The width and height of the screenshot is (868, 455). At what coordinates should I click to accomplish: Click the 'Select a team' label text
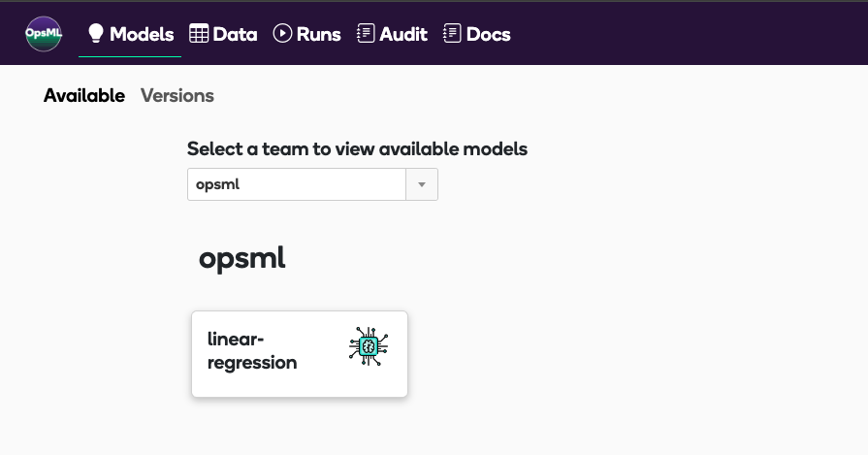pyautogui.click(x=357, y=148)
